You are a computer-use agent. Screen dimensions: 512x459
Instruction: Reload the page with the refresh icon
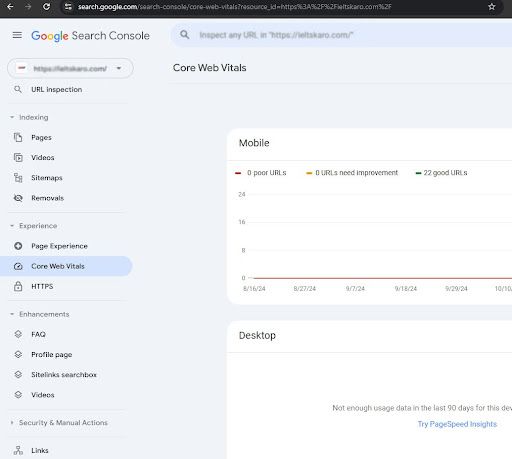(47, 7)
